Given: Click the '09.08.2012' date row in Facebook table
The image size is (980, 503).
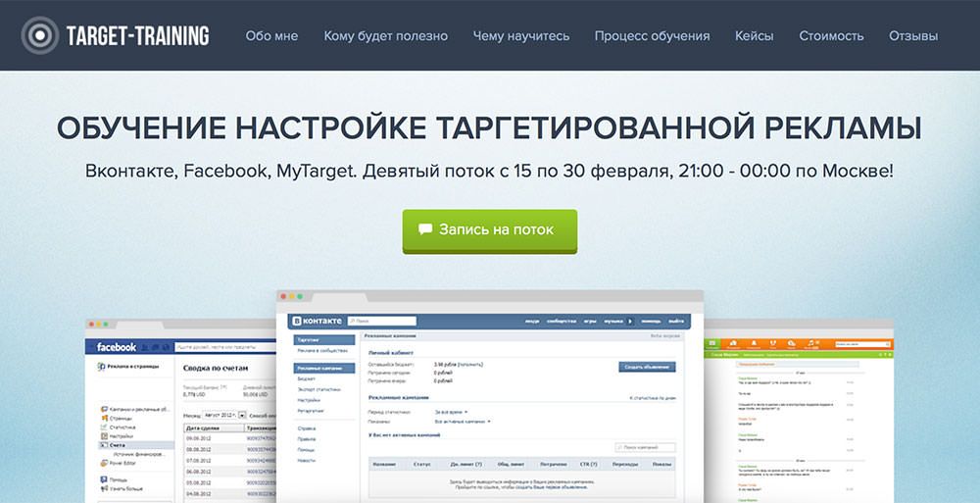Looking at the screenshot, I should pyautogui.click(x=198, y=438).
